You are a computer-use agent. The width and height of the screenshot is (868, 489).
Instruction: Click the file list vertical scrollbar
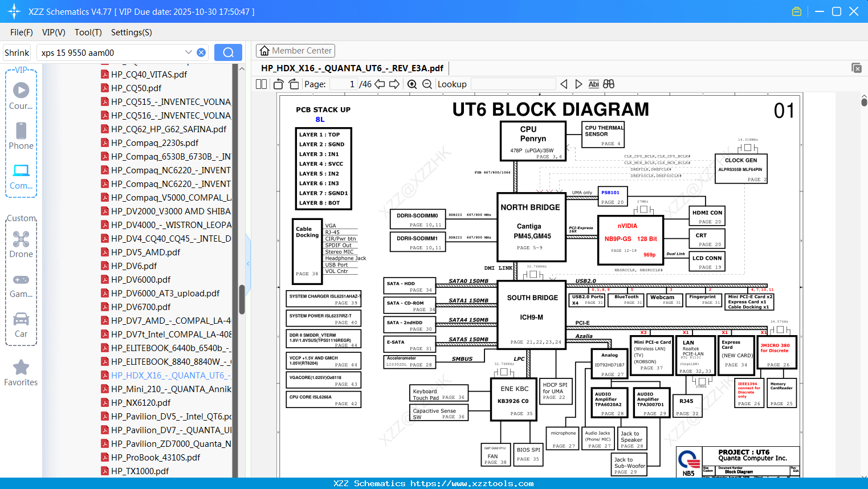click(x=242, y=299)
